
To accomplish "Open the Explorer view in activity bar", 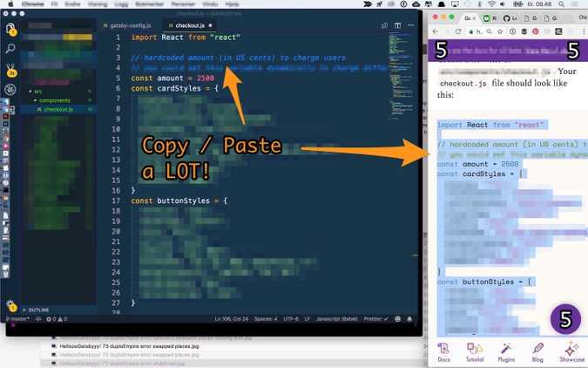I will point(10,30).
